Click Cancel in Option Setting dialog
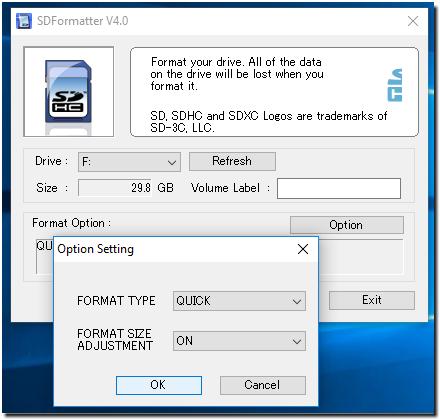 (x=263, y=385)
